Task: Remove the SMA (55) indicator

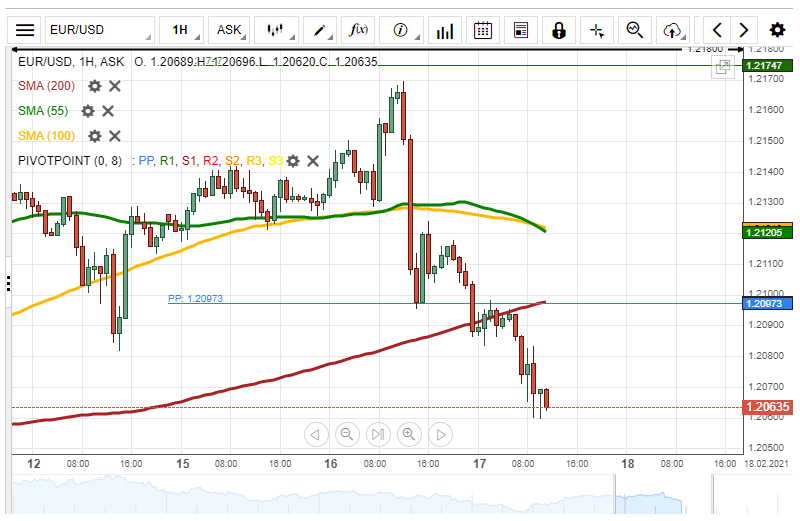Action: (x=107, y=111)
